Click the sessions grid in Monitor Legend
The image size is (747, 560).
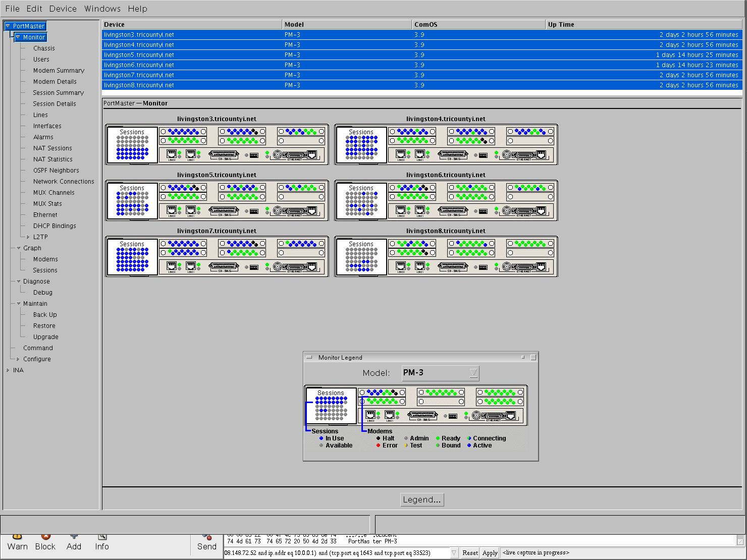(x=331, y=406)
